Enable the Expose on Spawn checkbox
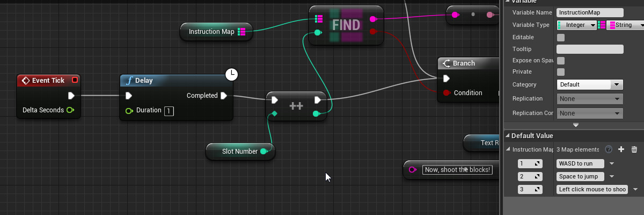 [561, 61]
